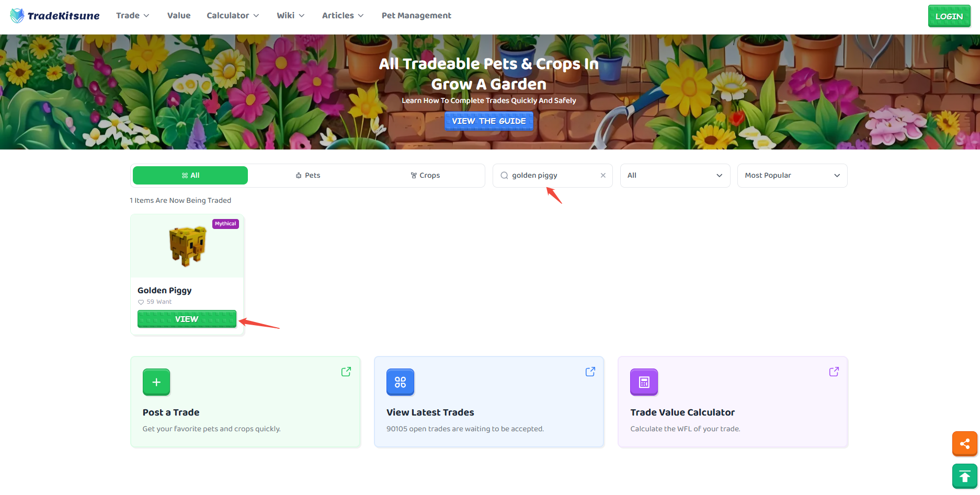Click the green plus Post a Trade icon
Image resolution: width=980 pixels, height=495 pixels.
point(156,382)
